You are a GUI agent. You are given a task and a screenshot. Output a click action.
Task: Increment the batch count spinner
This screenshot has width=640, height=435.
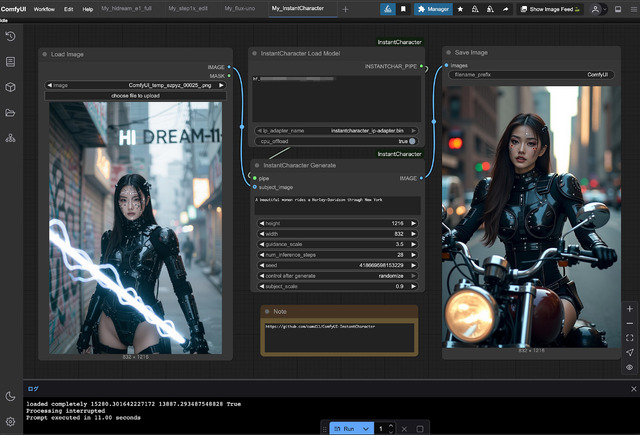pyautogui.click(x=391, y=426)
